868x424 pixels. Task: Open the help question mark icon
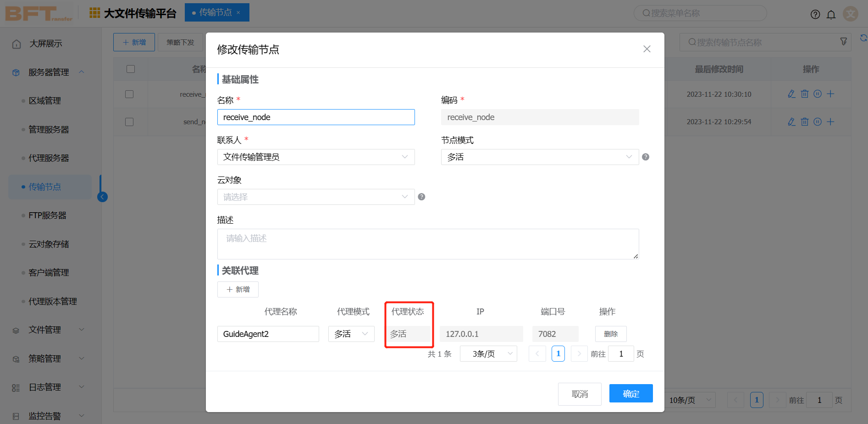[x=815, y=14]
